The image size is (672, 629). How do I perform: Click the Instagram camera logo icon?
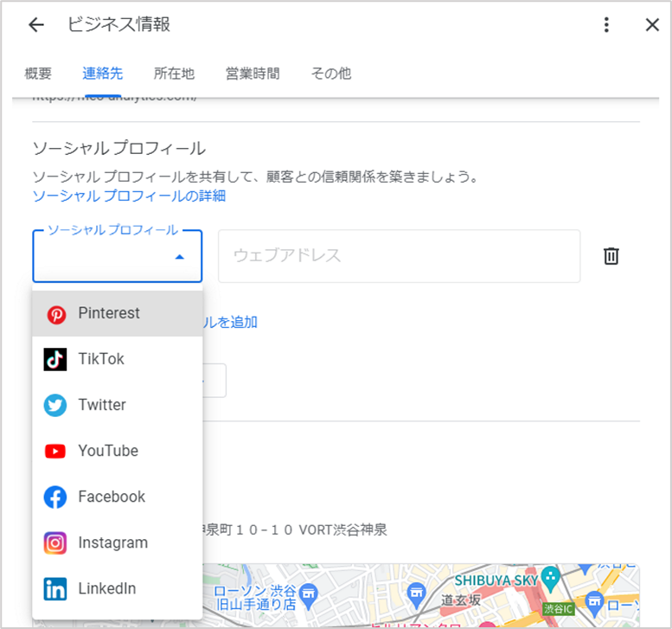[x=55, y=542]
